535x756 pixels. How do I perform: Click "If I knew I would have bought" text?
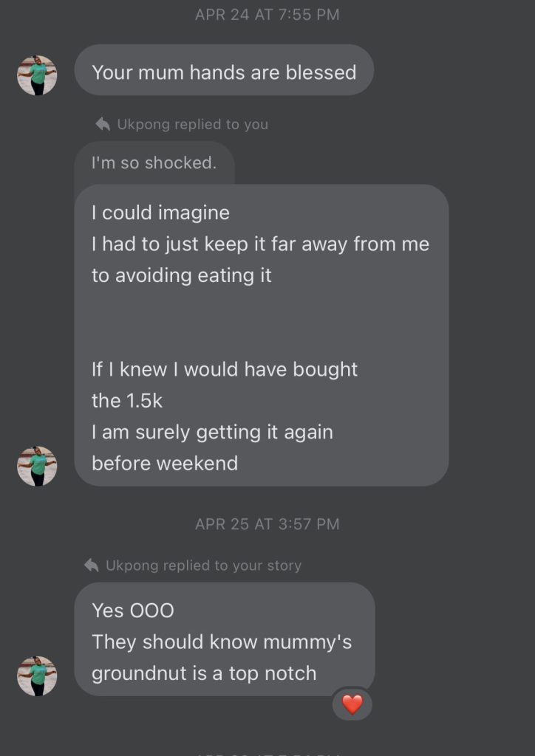pos(225,369)
